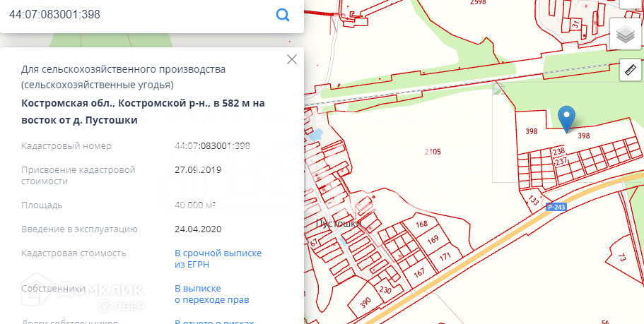Open 'В срочной выписке из ЕГРН' link
Viewport: 644px width, 324px height.
[218, 259]
